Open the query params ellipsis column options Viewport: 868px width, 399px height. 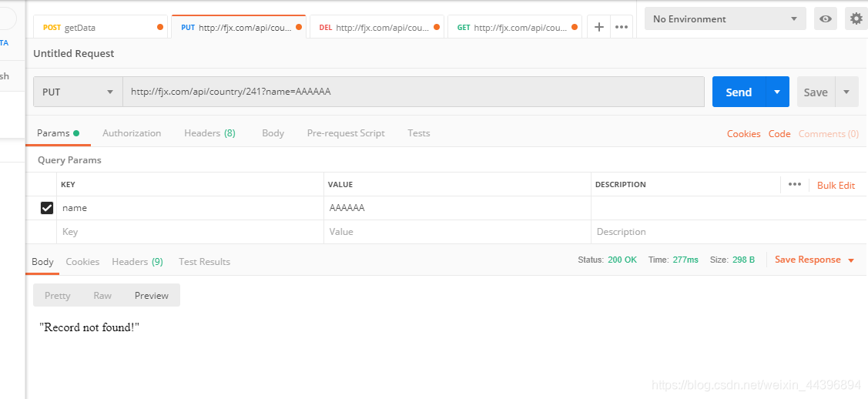pyautogui.click(x=794, y=184)
